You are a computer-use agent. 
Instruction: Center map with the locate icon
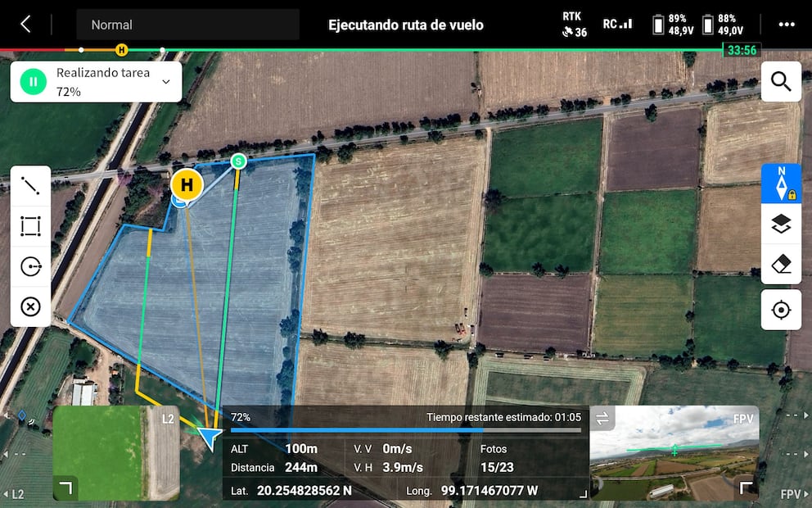(781, 310)
